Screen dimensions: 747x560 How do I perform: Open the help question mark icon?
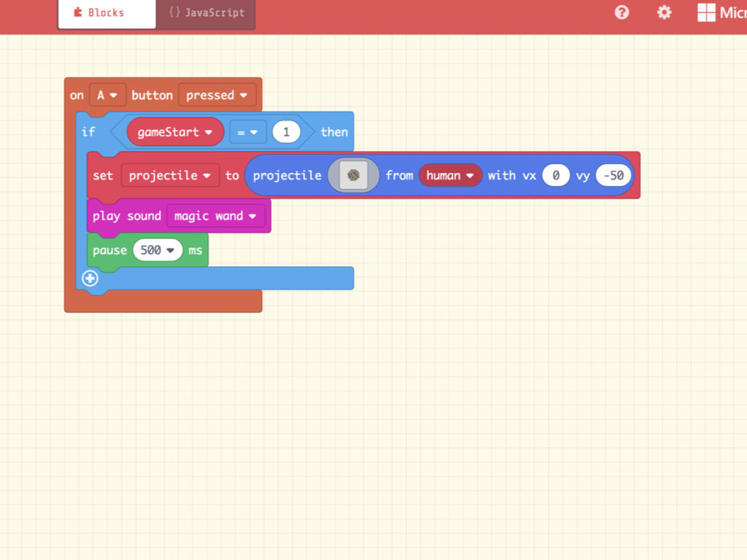tap(622, 12)
